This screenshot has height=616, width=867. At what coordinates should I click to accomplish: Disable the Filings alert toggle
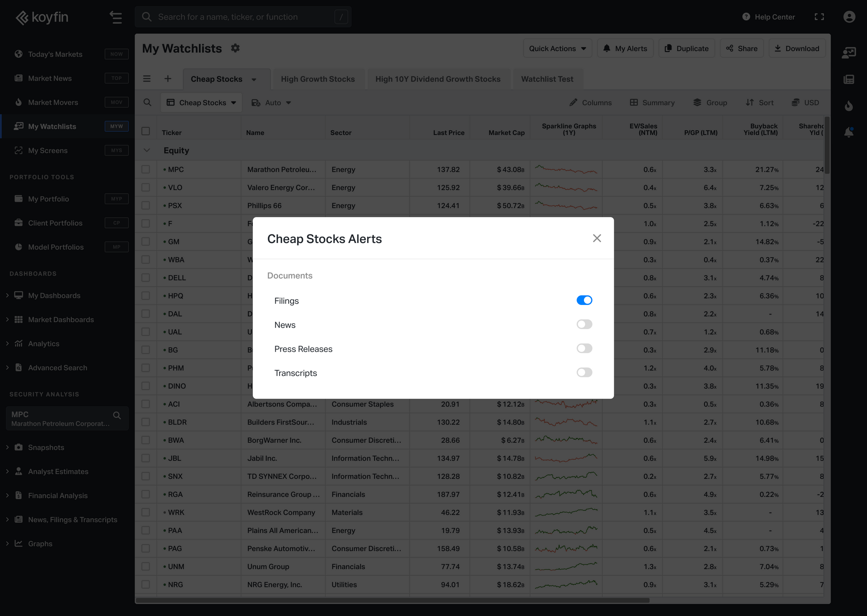point(584,300)
